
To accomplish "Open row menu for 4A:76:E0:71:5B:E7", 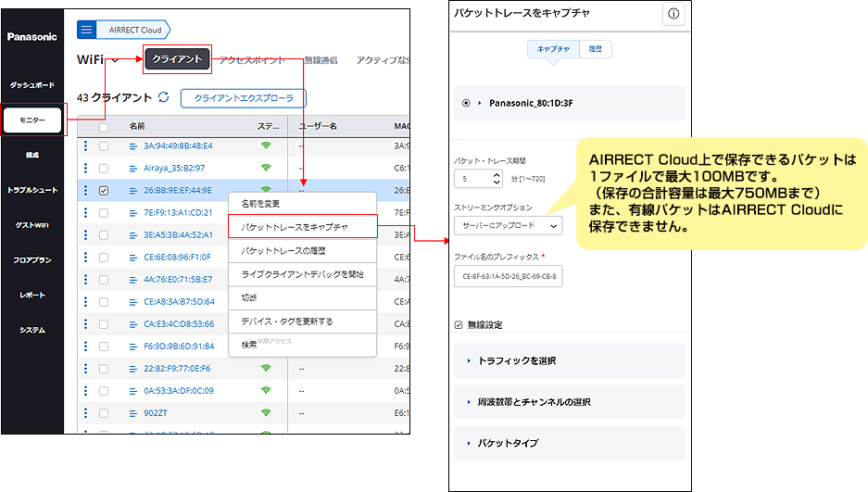I will [85, 279].
